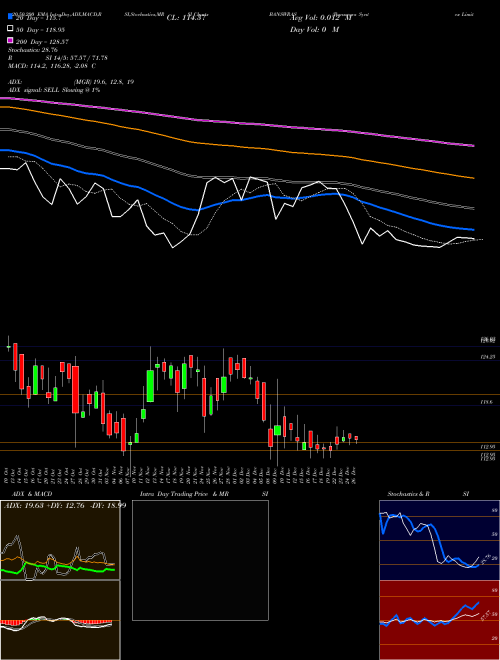Select the '50 Day = 118.95' legend text
The width and height of the screenshot is (500, 660).
(x=41, y=30)
